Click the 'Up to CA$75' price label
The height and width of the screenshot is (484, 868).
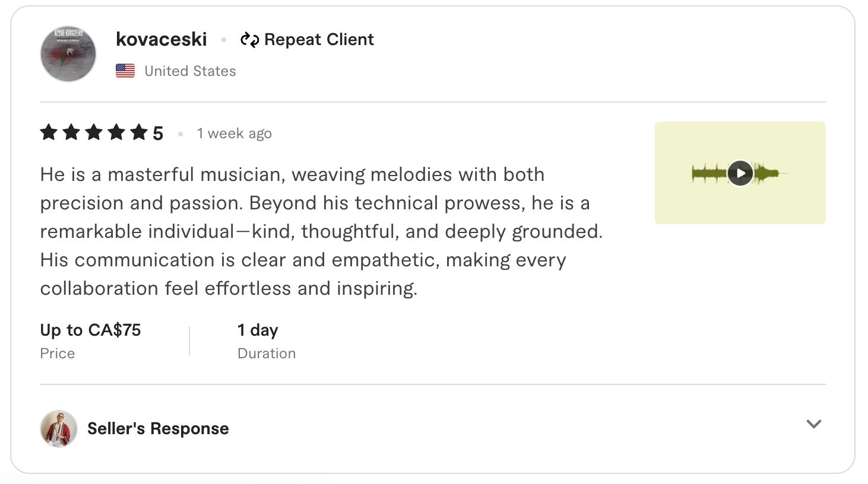[90, 330]
